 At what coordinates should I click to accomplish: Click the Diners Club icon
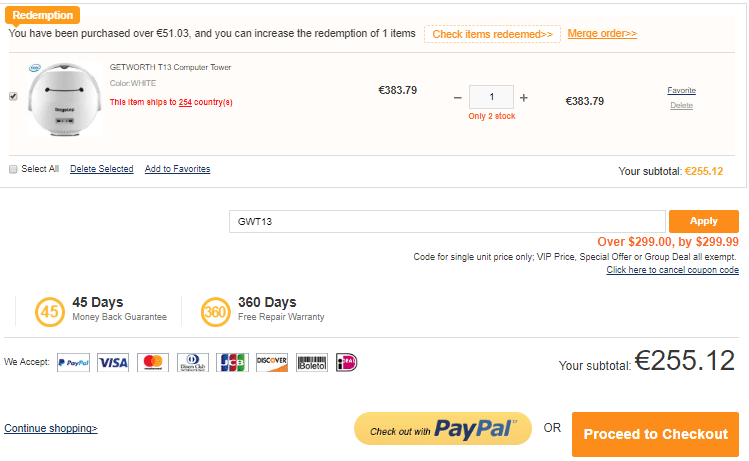[x=193, y=362]
